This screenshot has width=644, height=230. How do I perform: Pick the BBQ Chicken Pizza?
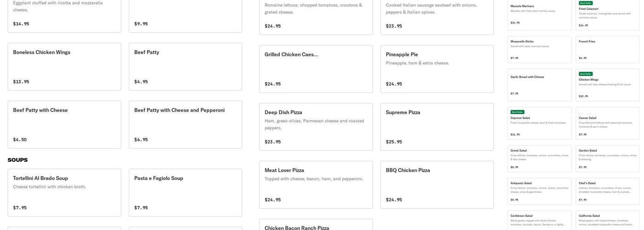coord(437,184)
